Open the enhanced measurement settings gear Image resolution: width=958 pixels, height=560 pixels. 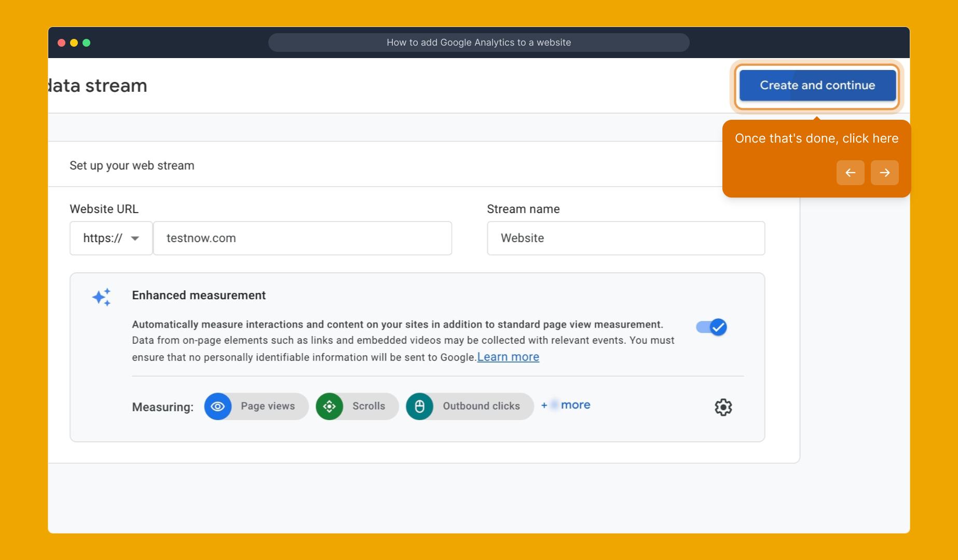coord(722,407)
